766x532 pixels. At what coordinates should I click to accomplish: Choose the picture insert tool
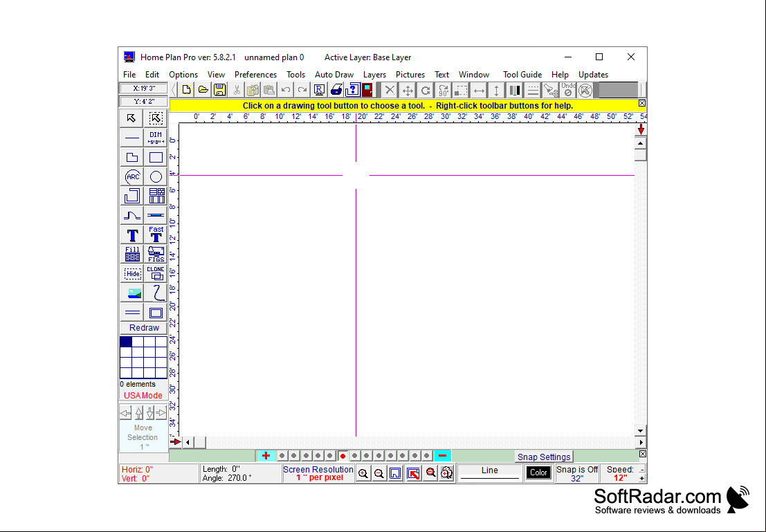coord(131,293)
